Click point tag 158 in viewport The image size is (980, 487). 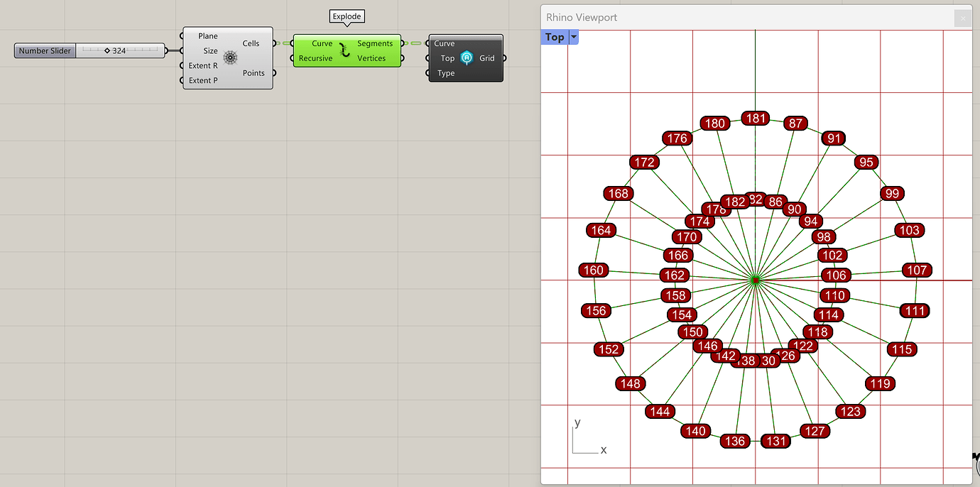tap(675, 295)
